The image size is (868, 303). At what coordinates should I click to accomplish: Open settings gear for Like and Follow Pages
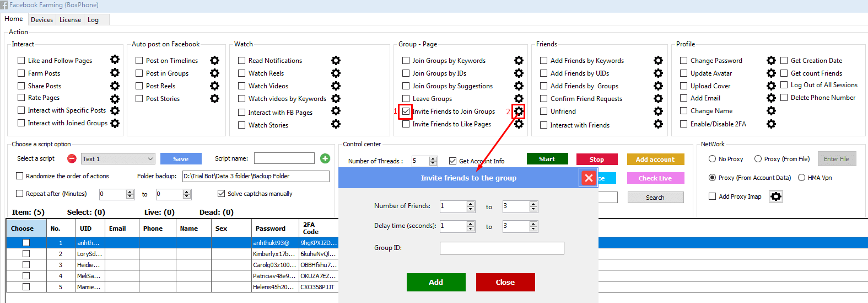115,60
